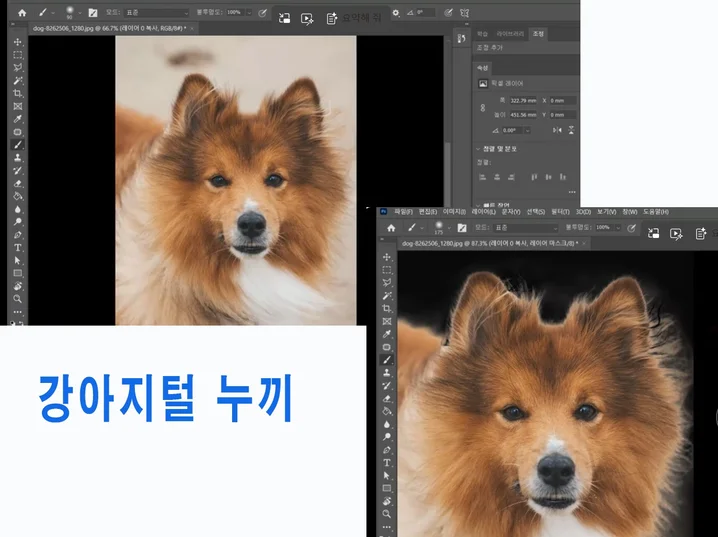Select the 조정 panel tab
The height and width of the screenshot is (537, 718).
pos(538,34)
